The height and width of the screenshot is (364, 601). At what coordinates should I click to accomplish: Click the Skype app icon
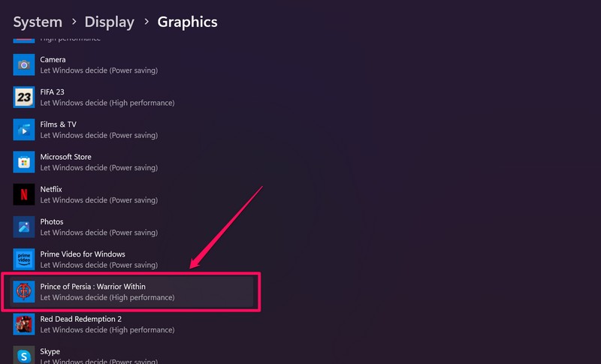tap(24, 355)
